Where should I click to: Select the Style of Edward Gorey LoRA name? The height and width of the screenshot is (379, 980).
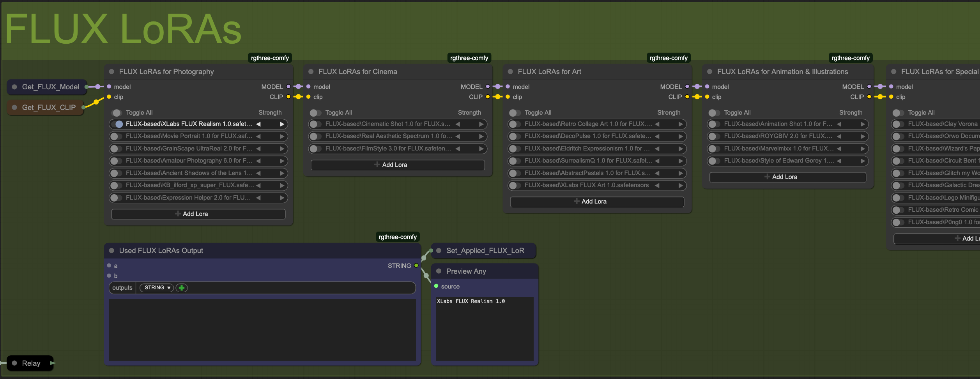pos(779,161)
